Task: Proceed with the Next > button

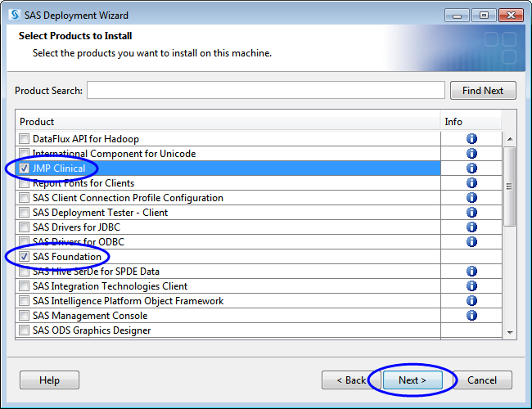Action: coord(413,380)
